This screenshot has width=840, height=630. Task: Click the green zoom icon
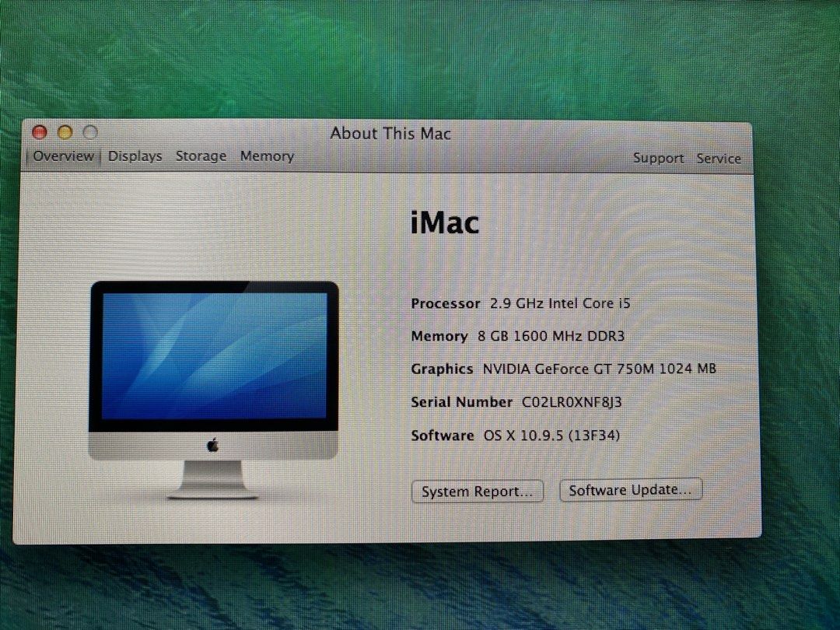pos(90,132)
